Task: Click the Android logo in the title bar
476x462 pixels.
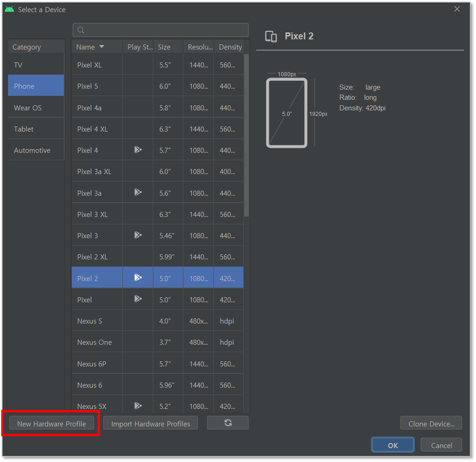Action: [x=9, y=9]
